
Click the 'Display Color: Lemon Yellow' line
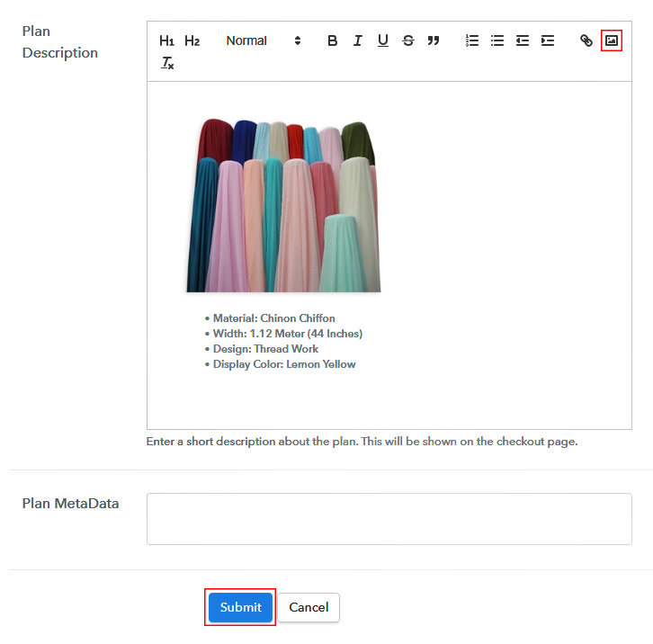point(284,364)
